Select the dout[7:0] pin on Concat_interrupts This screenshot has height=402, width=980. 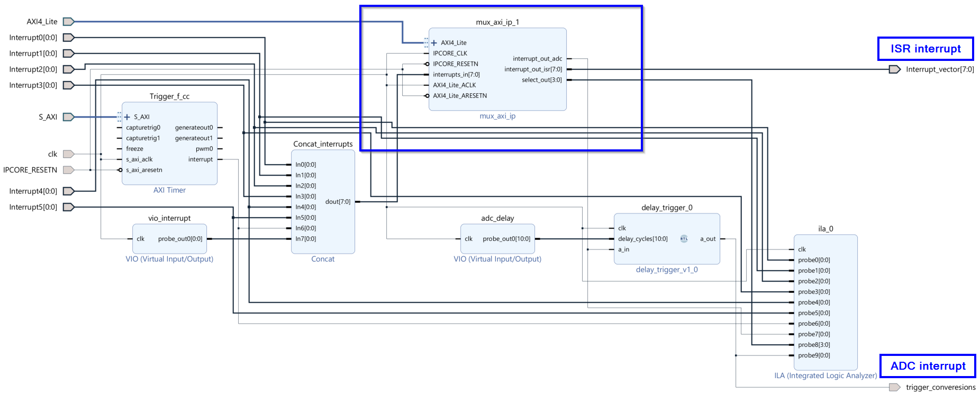(338, 202)
